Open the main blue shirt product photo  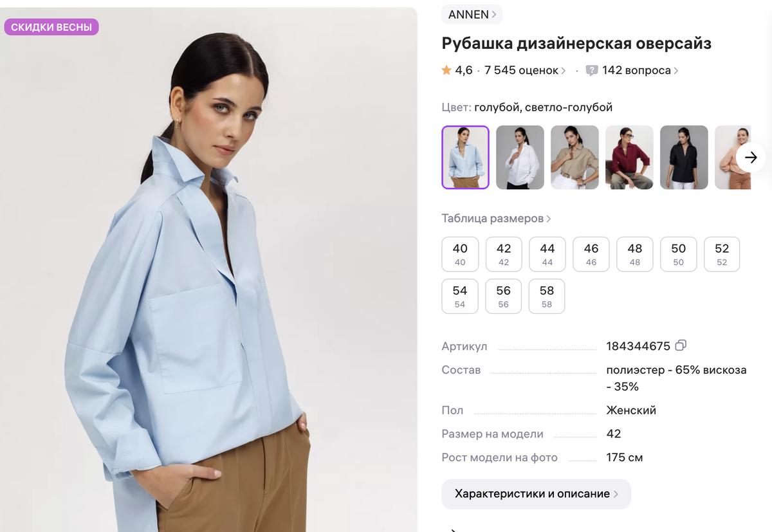208,270
